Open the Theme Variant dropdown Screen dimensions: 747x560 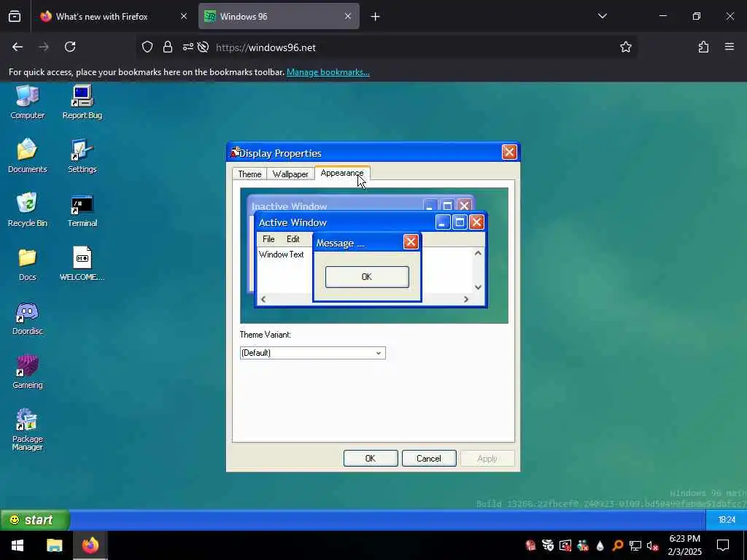312,353
